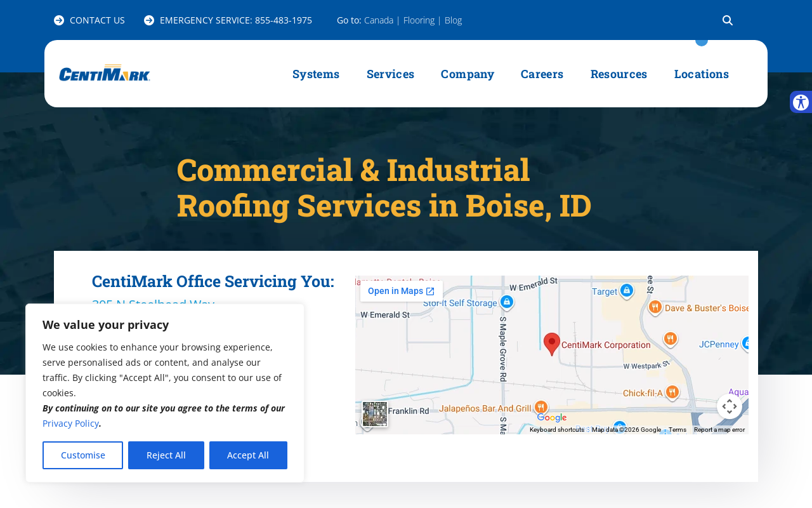
Task: Switch map to satellite imagery thumbnail
Action: click(x=375, y=414)
